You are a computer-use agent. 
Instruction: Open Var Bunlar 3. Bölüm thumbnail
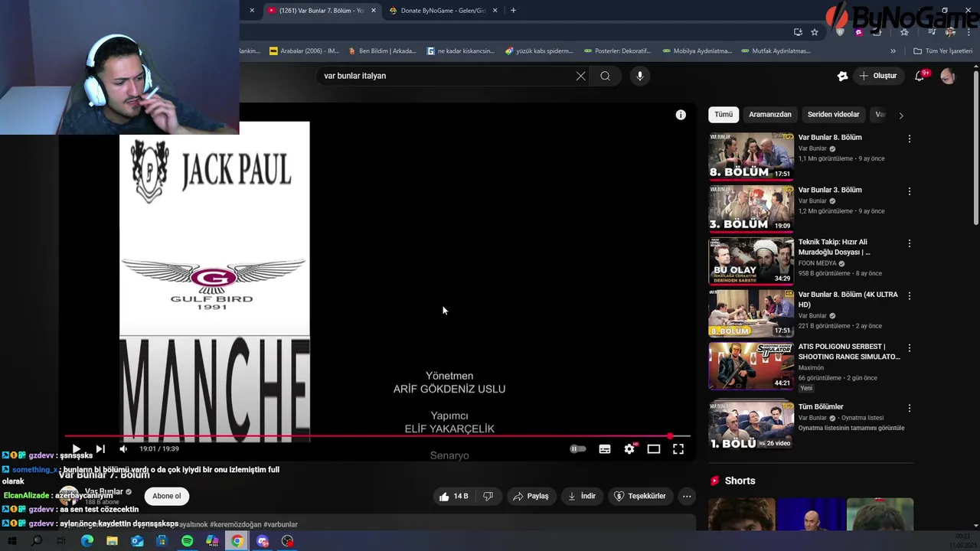(x=751, y=207)
